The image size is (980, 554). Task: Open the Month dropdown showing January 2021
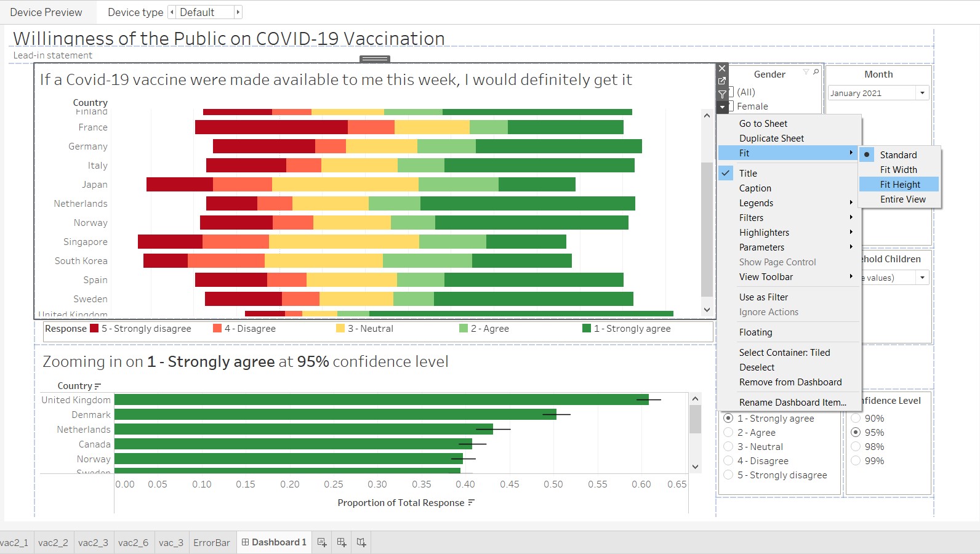click(x=922, y=93)
